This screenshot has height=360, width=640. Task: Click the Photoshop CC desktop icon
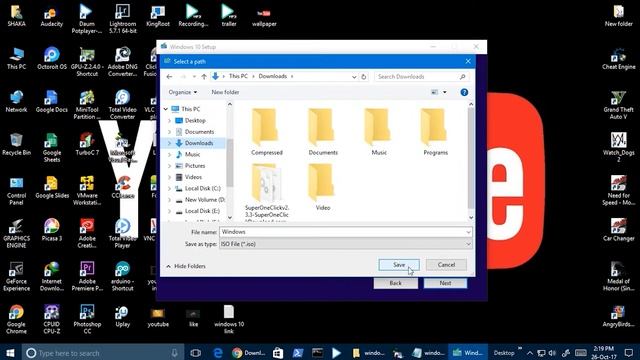pyautogui.click(x=87, y=320)
